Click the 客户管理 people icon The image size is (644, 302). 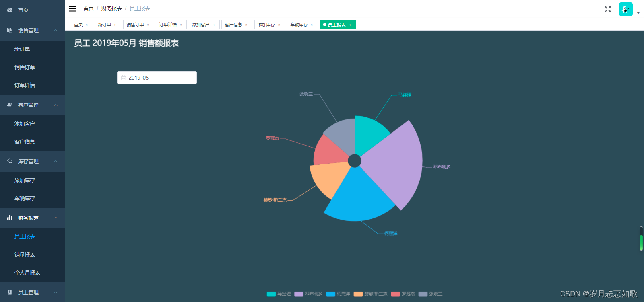pyautogui.click(x=10, y=105)
